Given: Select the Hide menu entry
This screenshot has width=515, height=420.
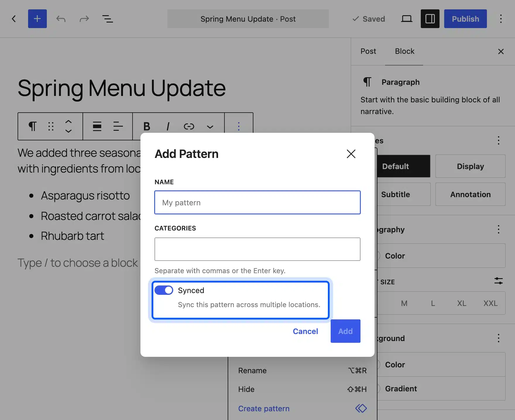Looking at the screenshot, I should click(303, 389).
